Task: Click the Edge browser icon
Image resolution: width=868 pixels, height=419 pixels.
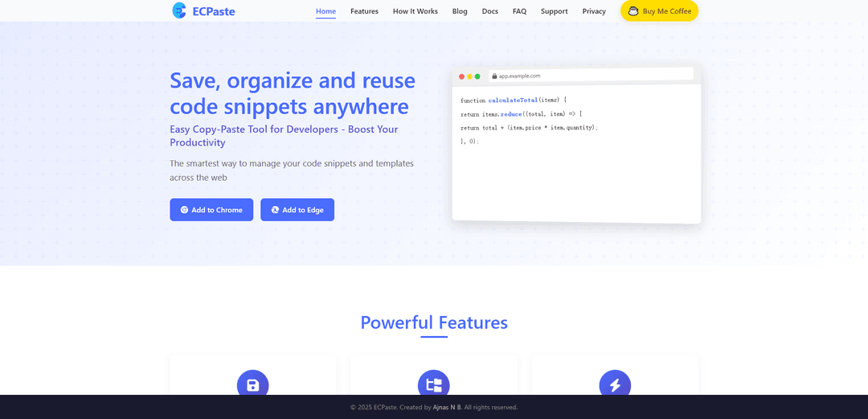Action: (275, 210)
